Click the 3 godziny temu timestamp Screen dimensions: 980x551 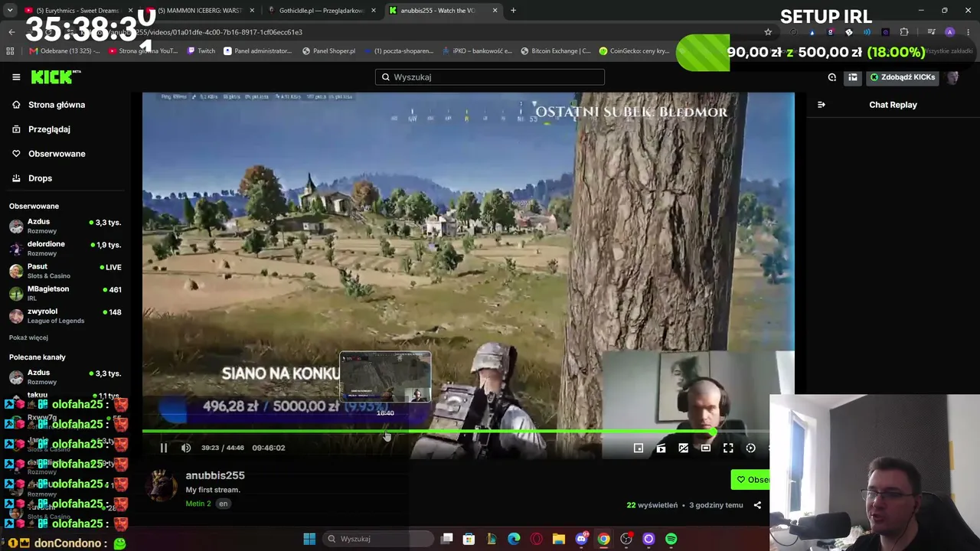tap(716, 505)
